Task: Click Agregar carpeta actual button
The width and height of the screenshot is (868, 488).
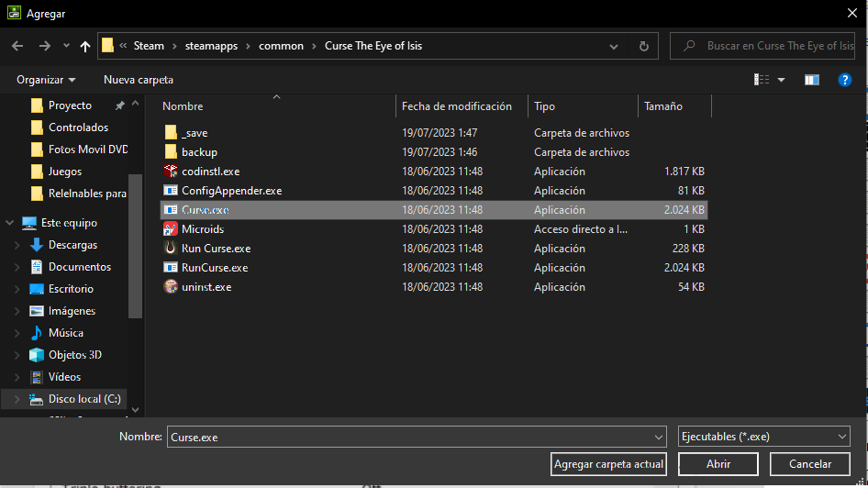Action: click(x=608, y=464)
